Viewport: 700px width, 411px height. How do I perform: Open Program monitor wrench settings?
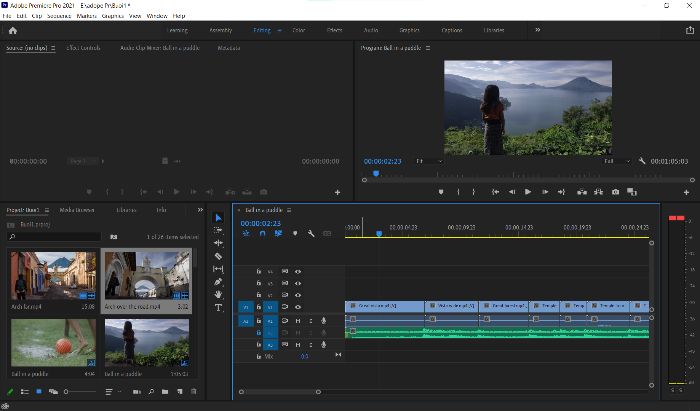pyautogui.click(x=642, y=161)
